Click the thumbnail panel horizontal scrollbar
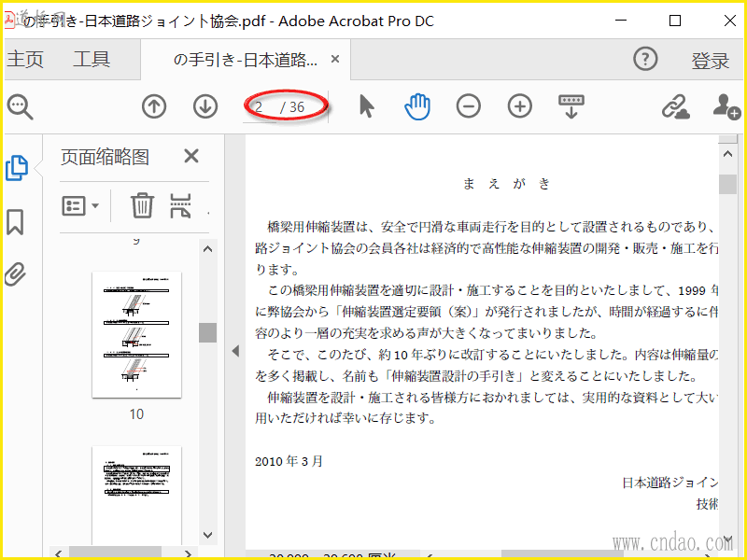 click(x=115, y=553)
